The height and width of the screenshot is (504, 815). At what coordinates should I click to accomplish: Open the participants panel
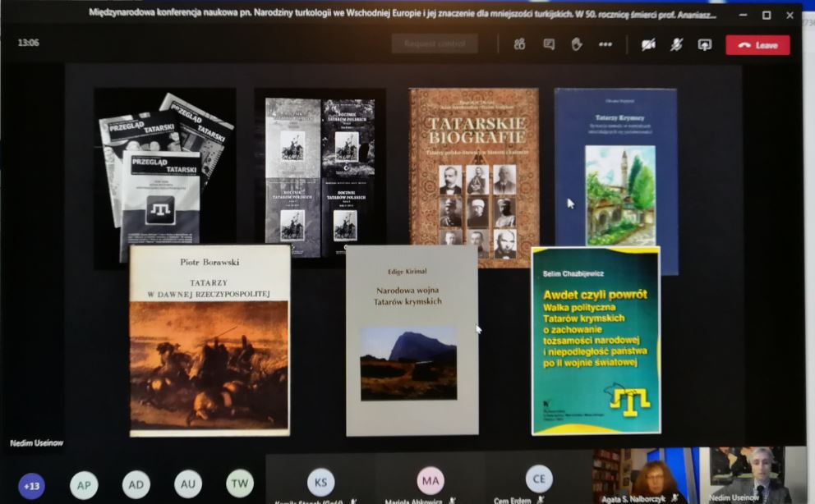(519, 44)
